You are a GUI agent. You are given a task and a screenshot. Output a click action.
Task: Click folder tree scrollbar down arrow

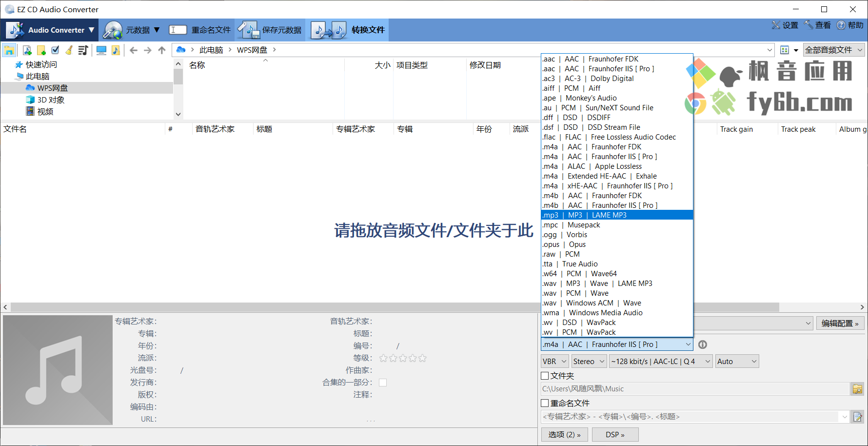click(x=178, y=114)
